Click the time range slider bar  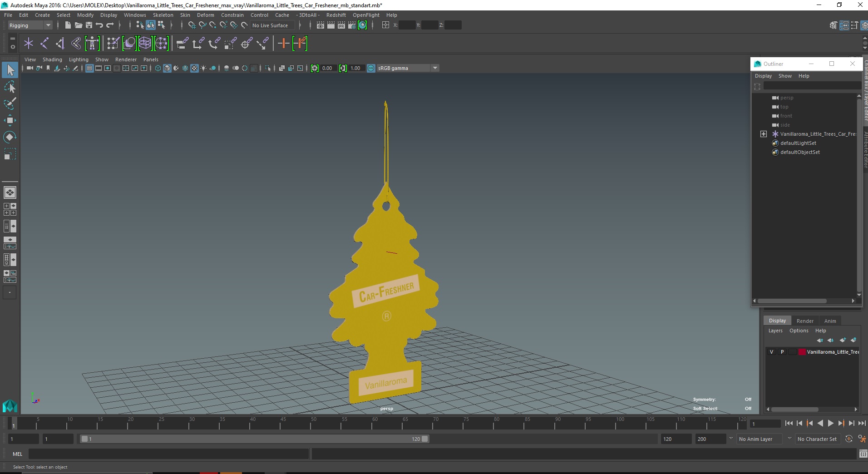click(254, 439)
